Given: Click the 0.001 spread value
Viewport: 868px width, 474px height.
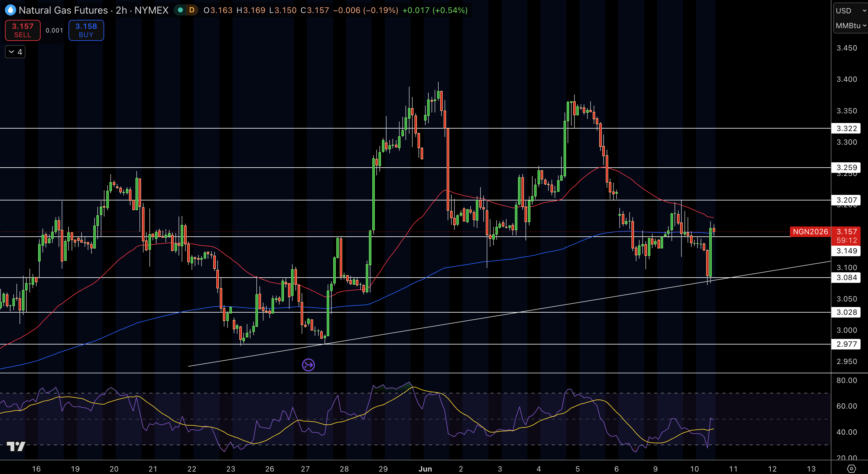Looking at the screenshot, I should (x=54, y=30).
